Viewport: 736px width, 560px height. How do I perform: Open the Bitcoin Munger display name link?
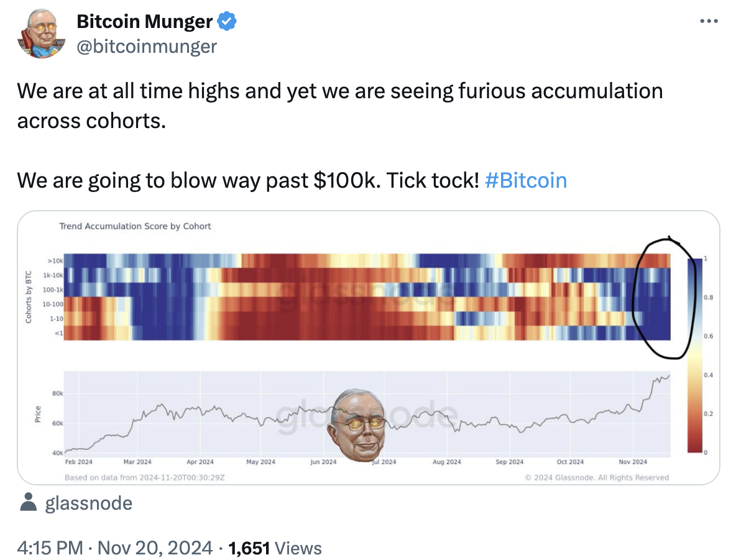(x=144, y=22)
